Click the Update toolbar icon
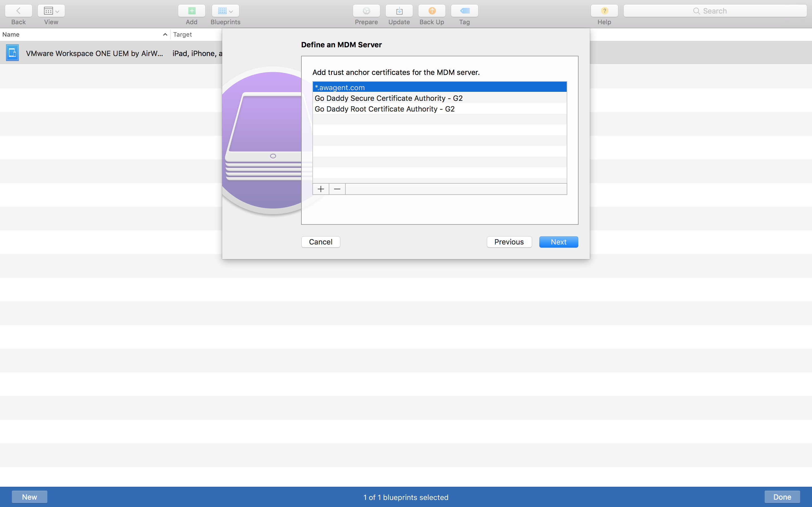The image size is (812, 507). pyautogui.click(x=399, y=11)
